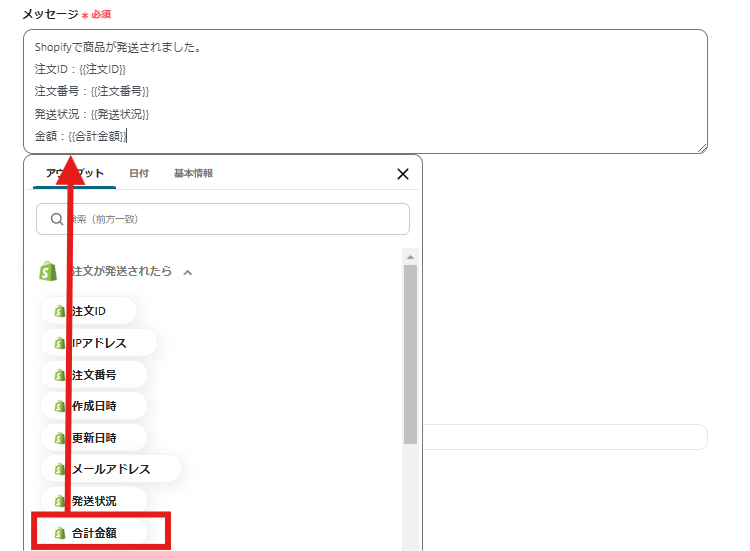This screenshot has height=551, width=750.
Task: Focus the 検索（前方一致）search field
Action: tap(223, 219)
